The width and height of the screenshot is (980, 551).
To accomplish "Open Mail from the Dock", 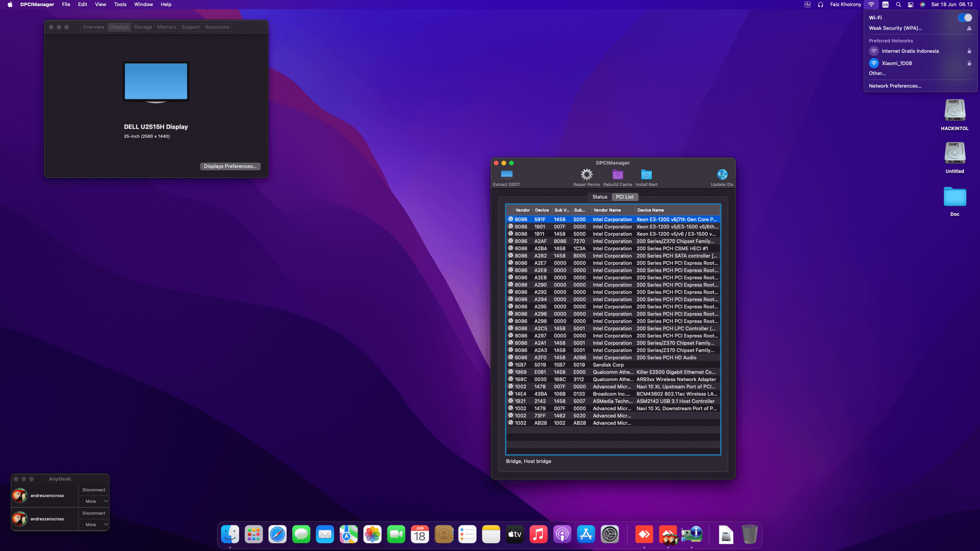I will coord(325,534).
